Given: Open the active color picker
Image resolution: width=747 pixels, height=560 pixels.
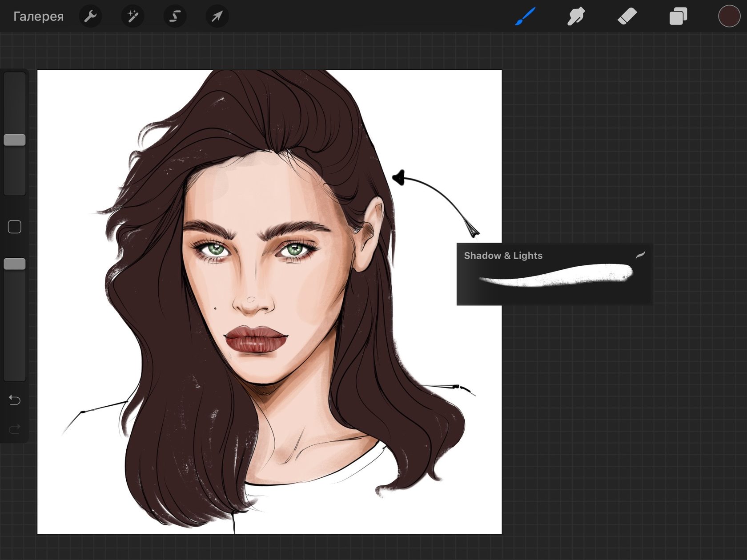Looking at the screenshot, I should (x=729, y=16).
